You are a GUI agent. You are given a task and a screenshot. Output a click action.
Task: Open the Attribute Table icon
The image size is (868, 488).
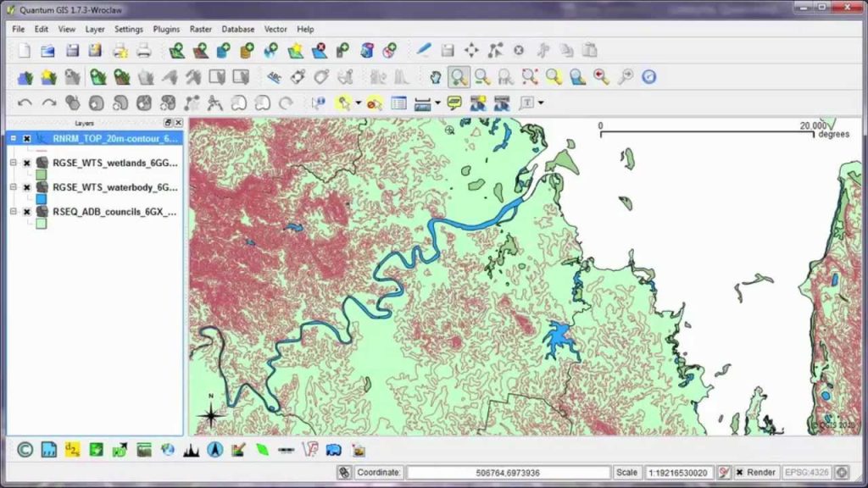coord(398,103)
